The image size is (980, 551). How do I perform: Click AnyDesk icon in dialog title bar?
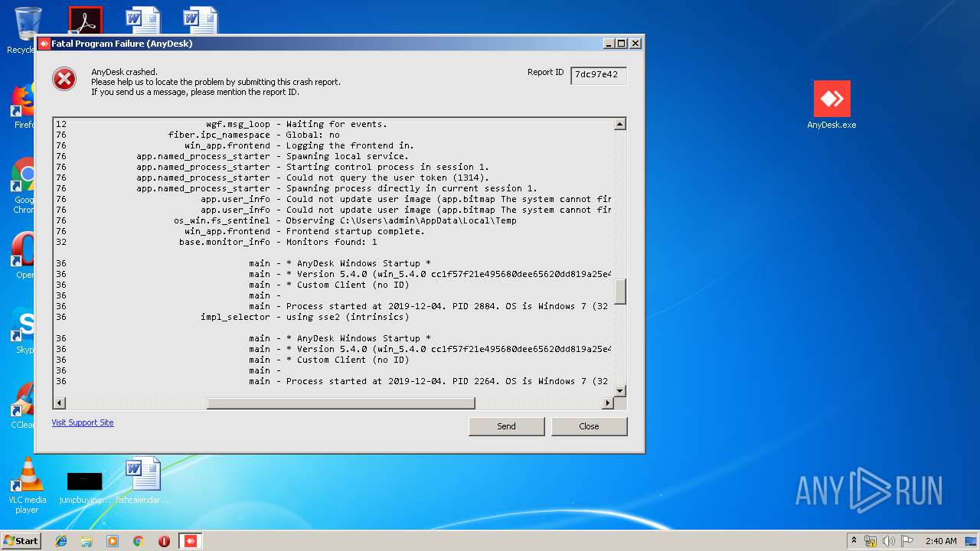pos(44,44)
